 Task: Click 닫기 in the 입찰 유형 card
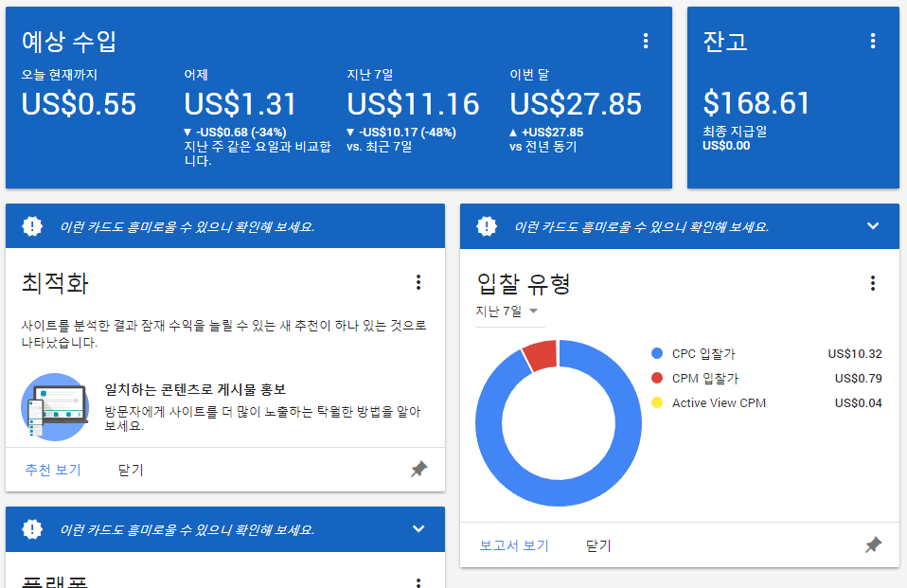tap(598, 545)
